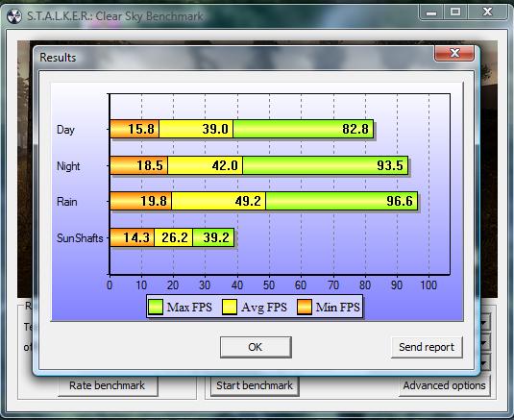
Task: Click the Night min FPS bar 18.5
Action: (x=138, y=165)
